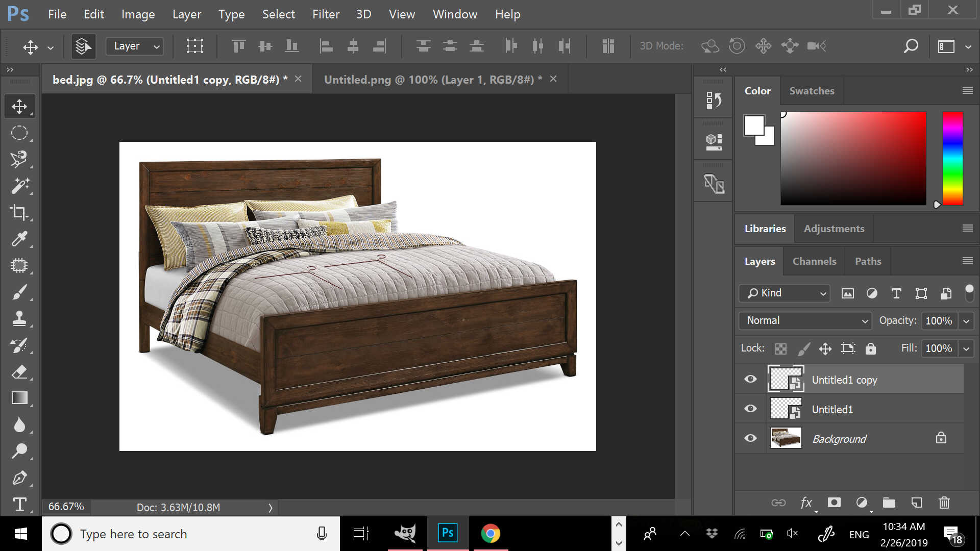Viewport: 980px width, 551px height.
Task: Select the Clone Stamp tool
Action: [19, 319]
